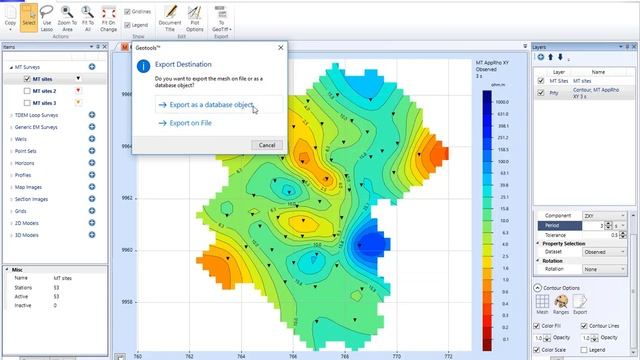The width and height of the screenshot is (640, 360).
Task: Check the MT sites 2 item
Action: (x=27, y=91)
